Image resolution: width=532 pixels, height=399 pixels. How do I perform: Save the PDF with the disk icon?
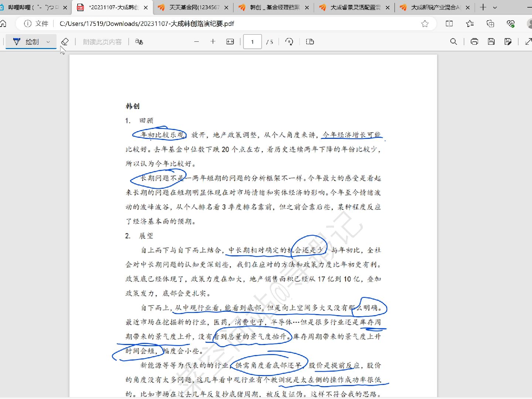tap(491, 42)
